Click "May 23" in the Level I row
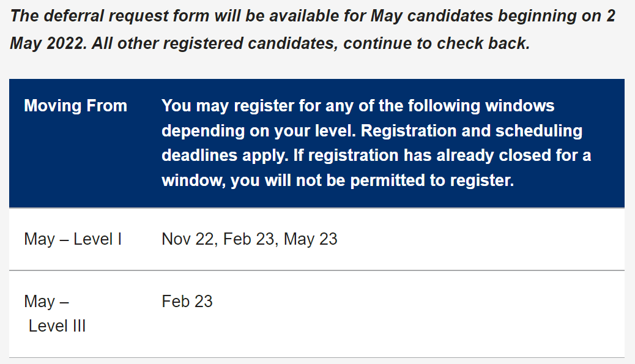 [x=311, y=239]
